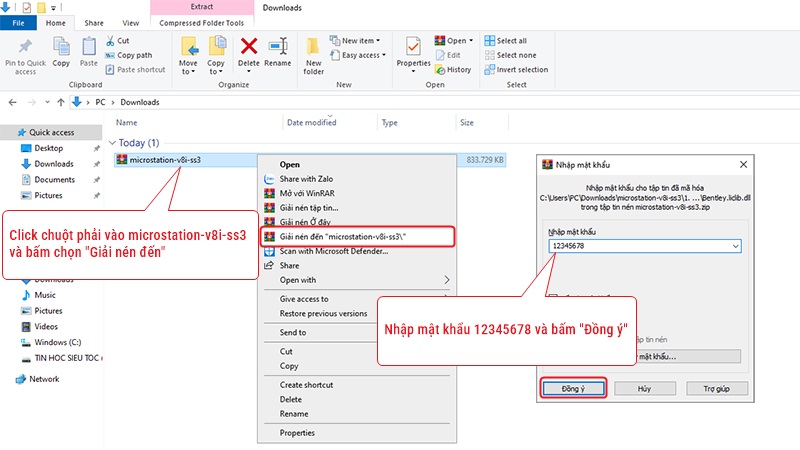The height and width of the screenshot is (450, 800).
Task: Click the History icon in Open group
Action: pos(454,70)
